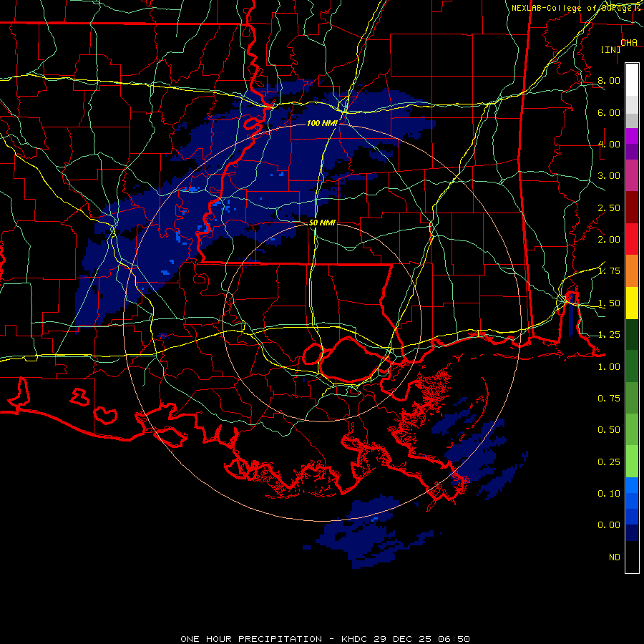The width and height of the screenshot is (644, 644).
Task: Select the pink legend swatch at 3.00
Action: [x=632, y=176]
